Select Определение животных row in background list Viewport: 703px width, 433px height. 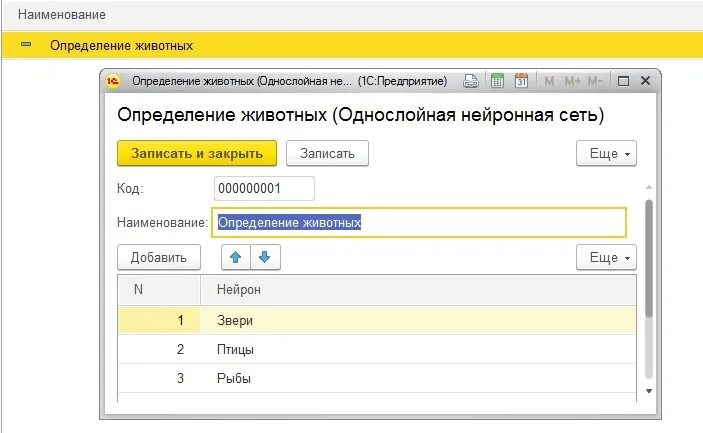[352, 45]
